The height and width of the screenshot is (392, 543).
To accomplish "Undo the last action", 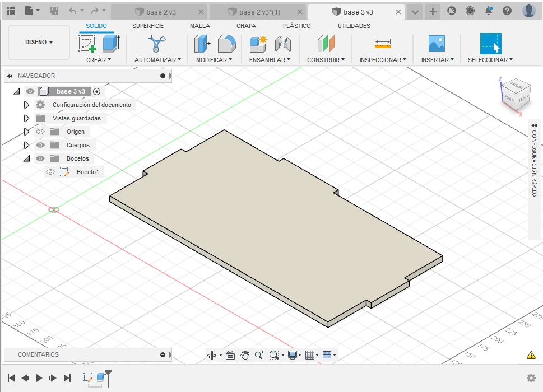I will [72, 11].
